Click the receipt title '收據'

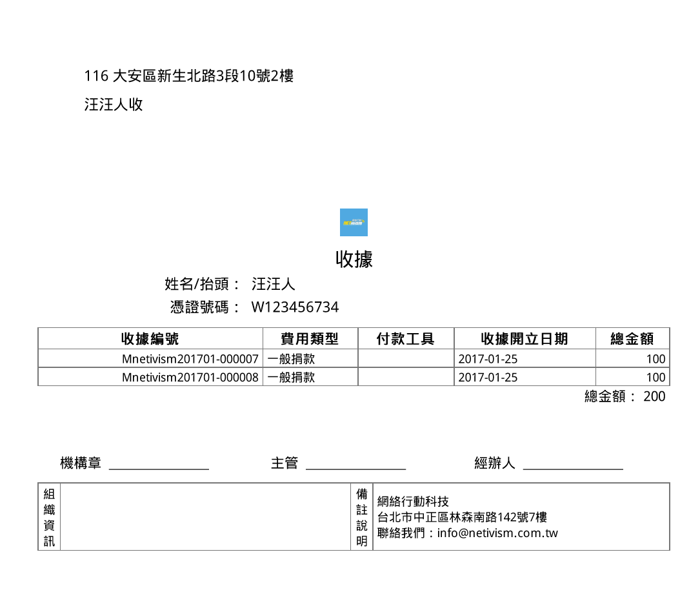click(x=354, y=259)
